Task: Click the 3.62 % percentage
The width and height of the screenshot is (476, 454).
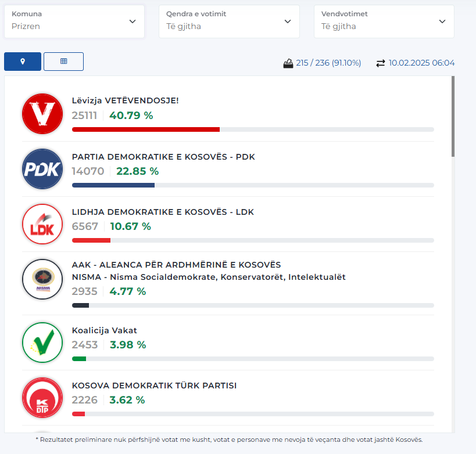Action: (x=127, y=400)
